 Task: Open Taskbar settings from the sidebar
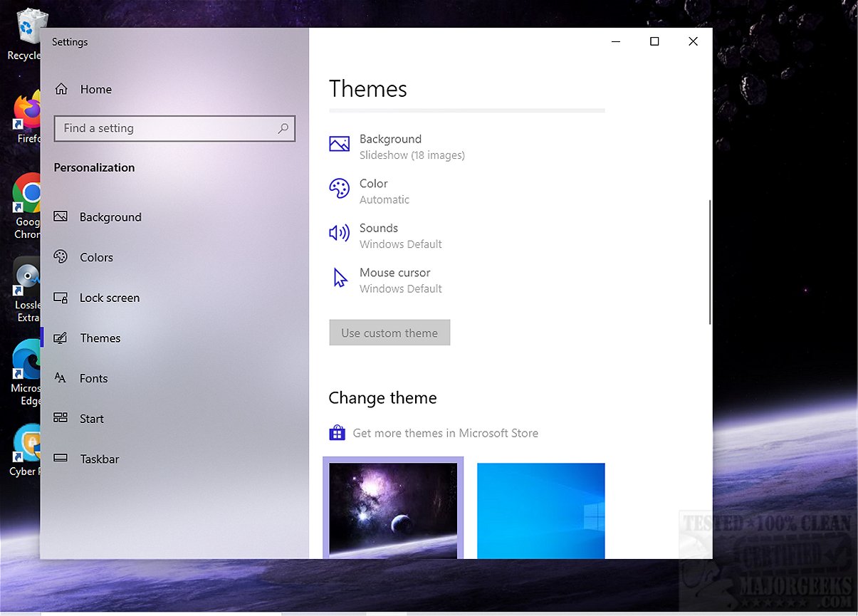coord(99,459)
